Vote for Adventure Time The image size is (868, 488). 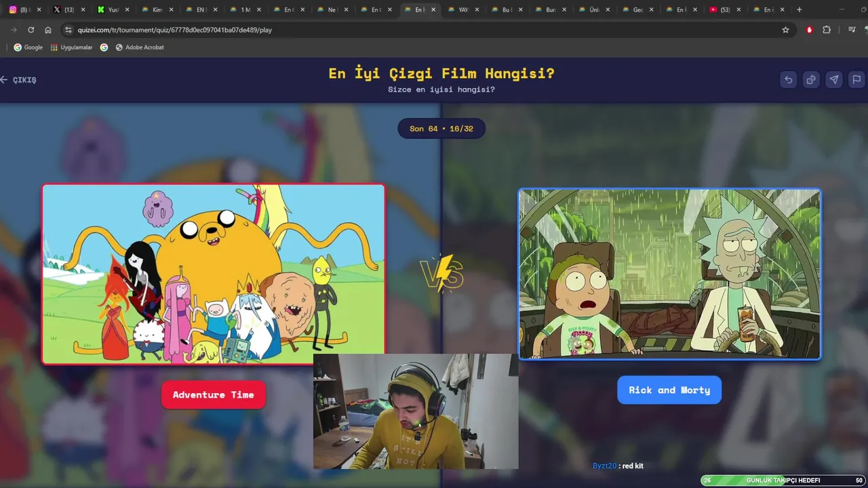pos(213,394)
